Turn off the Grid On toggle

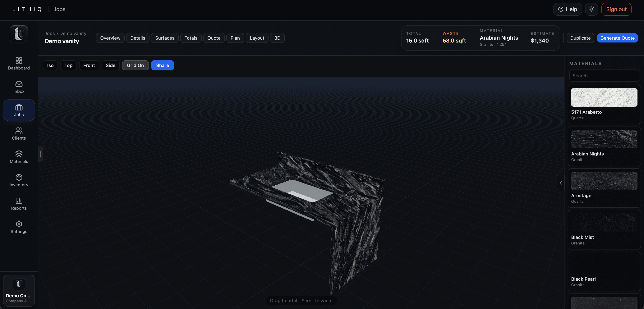(135, 65)
